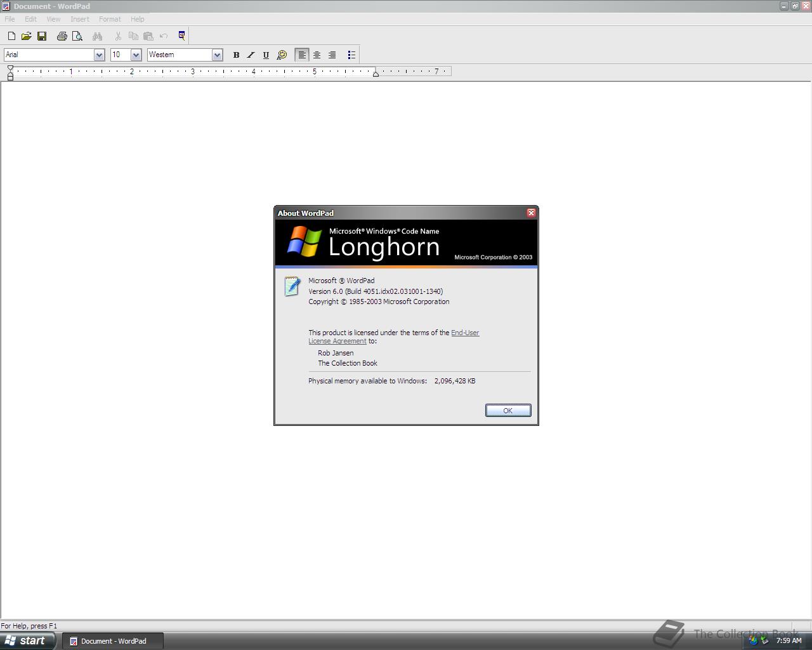Click the colorful globe icon in system tray
Image resolution: width=812 pixels, height=650 pixels.
(x=753, y=640)
